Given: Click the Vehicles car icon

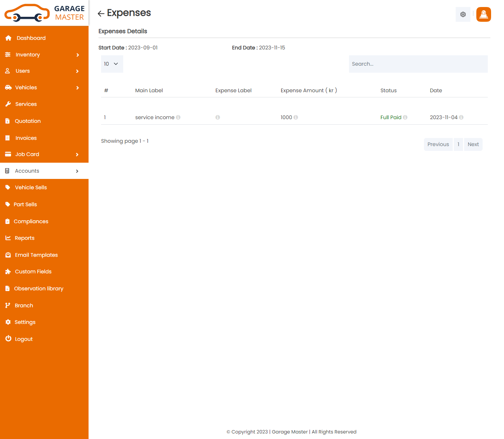Looking at the screenshot, I should [8, 87].
